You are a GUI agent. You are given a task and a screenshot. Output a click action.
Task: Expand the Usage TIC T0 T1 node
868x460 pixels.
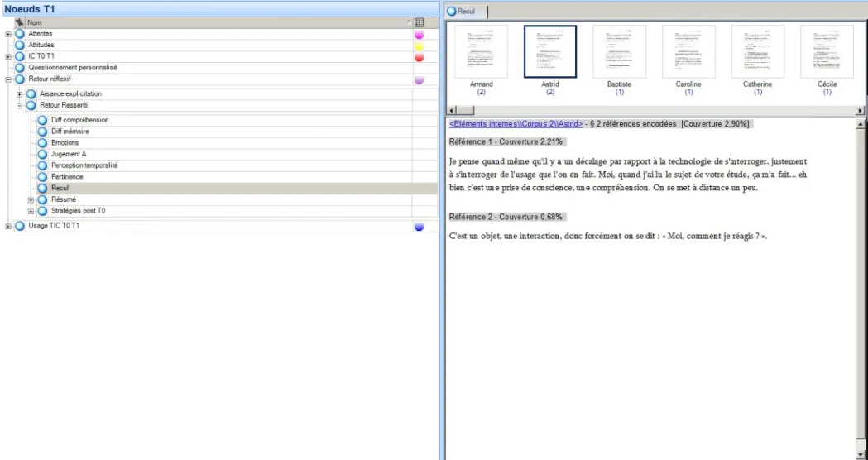[8, 226]
